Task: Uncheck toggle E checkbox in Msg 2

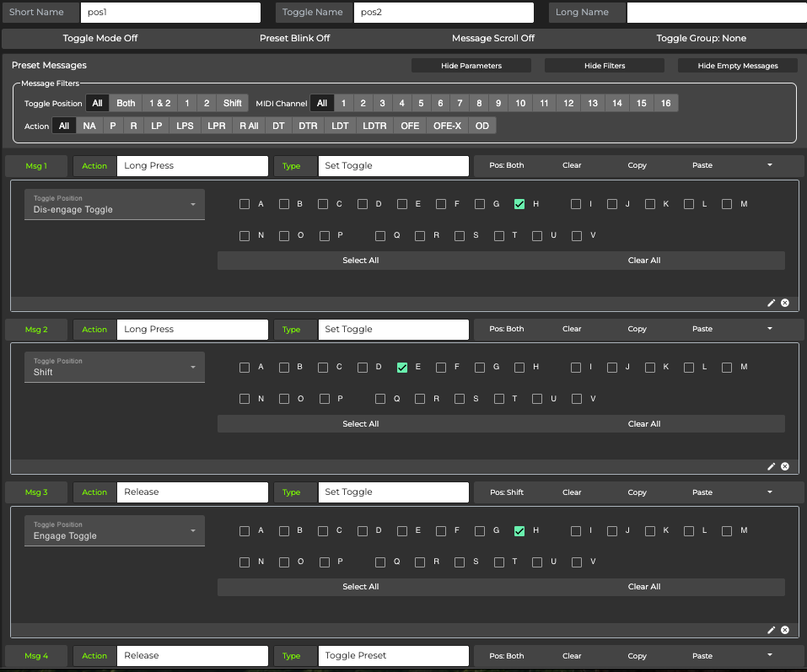Action: [402, 368]
